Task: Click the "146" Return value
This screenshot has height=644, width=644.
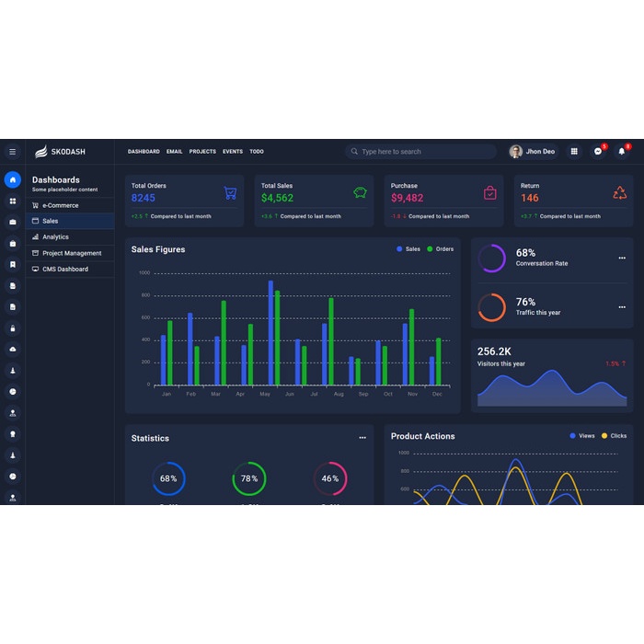Action: (x=529, y=198)
